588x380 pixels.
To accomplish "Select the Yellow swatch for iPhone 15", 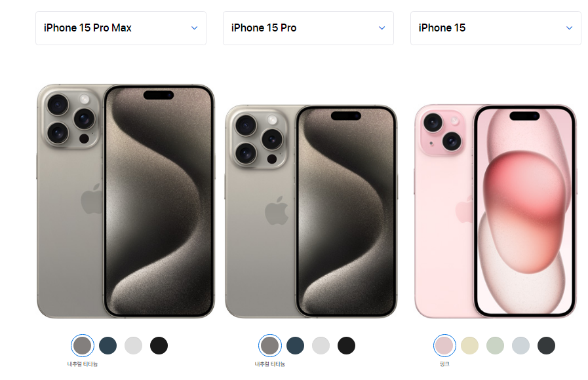I will click(470, 345).
